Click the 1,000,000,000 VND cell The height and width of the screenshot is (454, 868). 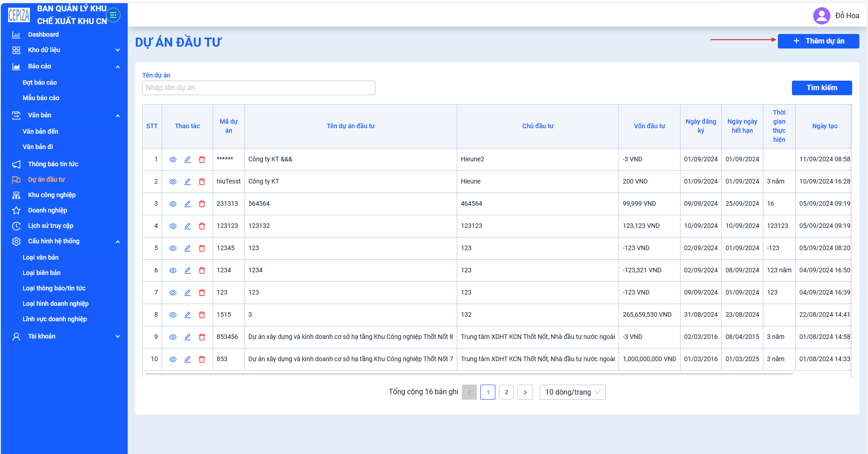[x=649, y=359]
